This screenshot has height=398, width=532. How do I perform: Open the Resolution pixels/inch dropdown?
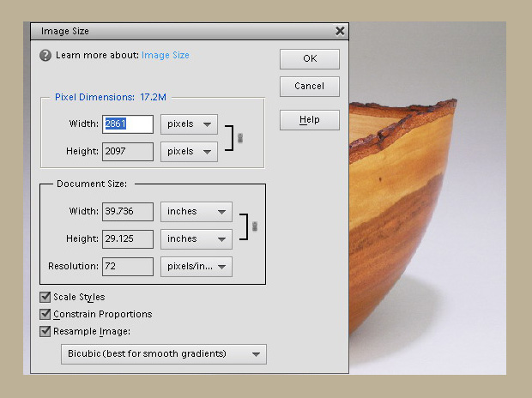(x=196, y=267)
